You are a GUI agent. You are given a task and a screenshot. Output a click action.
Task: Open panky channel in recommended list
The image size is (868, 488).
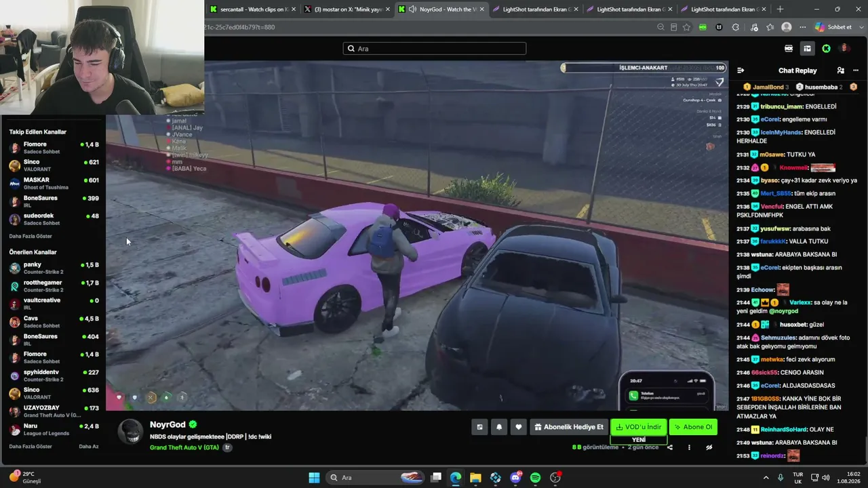point(54,268)
